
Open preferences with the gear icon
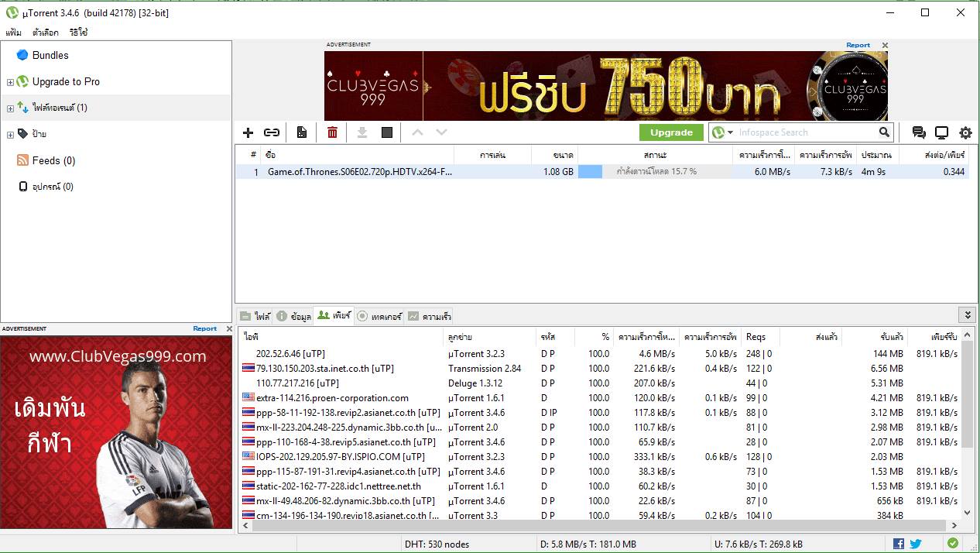(x=965, y=132)
